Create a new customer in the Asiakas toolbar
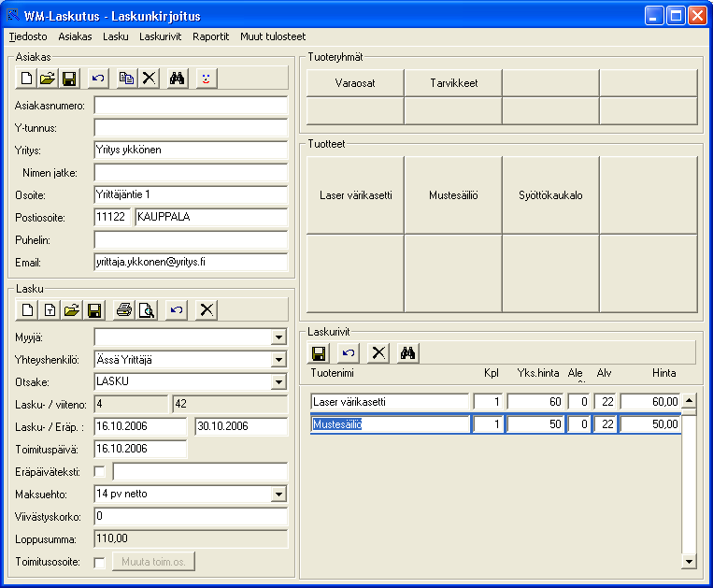The height and width of the screenshot is (588, 713). [27, 79]
